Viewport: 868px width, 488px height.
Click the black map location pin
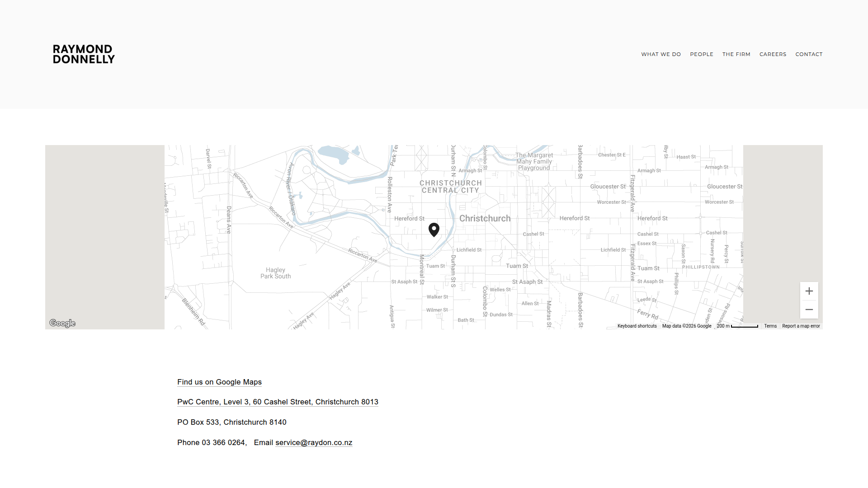point(434,230)
